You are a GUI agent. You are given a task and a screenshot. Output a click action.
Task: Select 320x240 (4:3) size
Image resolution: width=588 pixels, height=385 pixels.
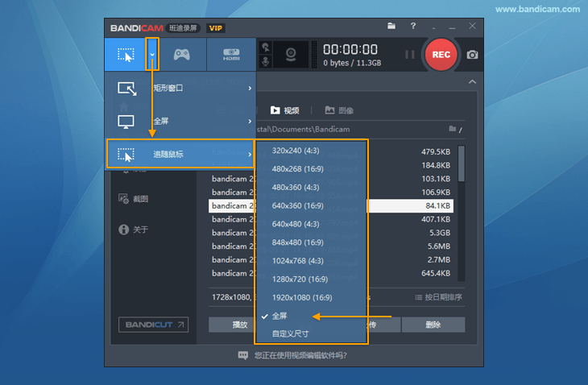(311, 151)
